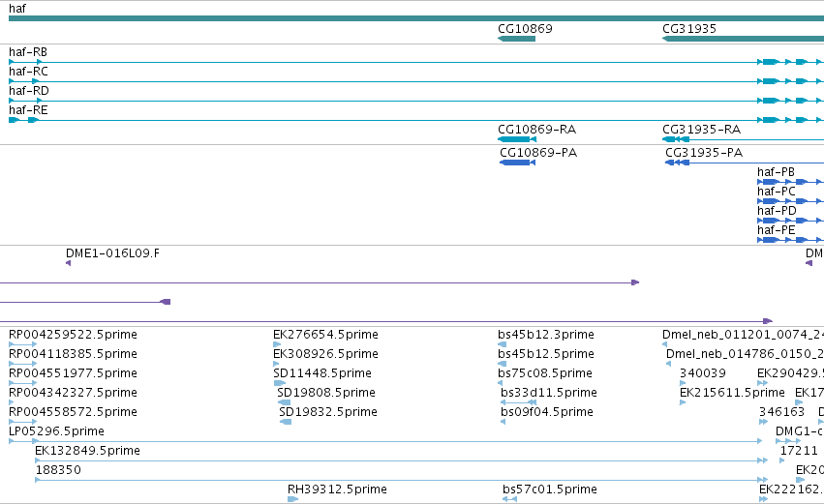This screenshot has height=504, width=824.
Task: Click the CG31935 gene label
Action: (689, 29)
